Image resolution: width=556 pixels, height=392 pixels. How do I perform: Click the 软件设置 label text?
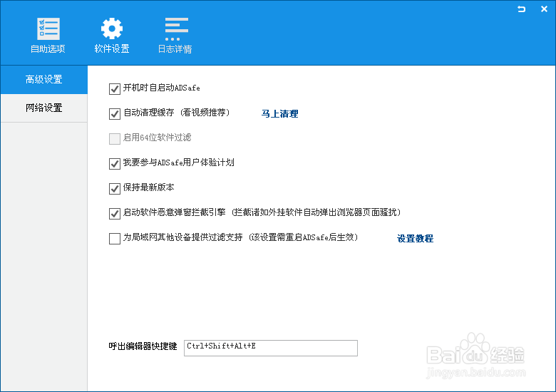pyautogui.click(x=112, y=49)
